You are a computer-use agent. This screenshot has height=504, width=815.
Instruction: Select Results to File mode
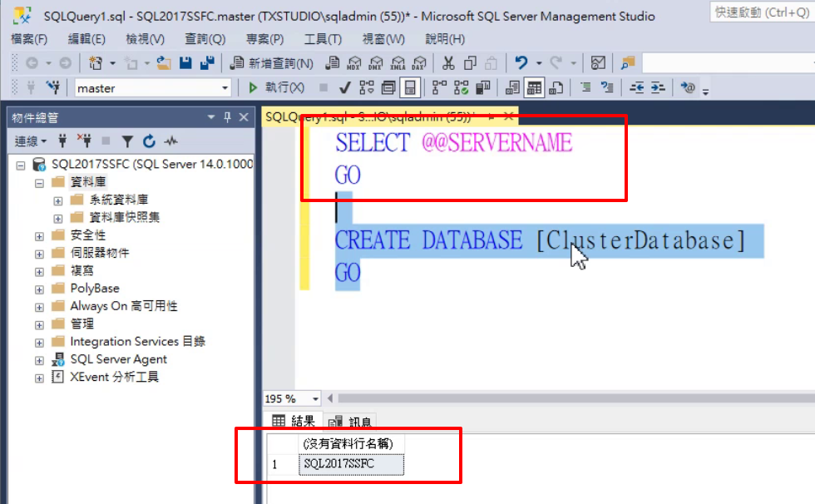pos(556,88)
